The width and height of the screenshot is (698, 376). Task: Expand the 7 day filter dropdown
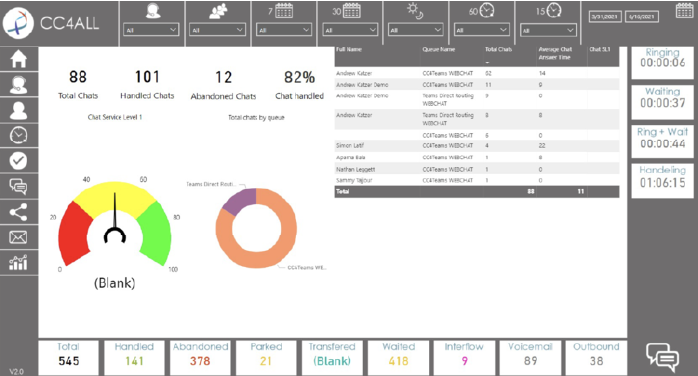coord(284,30)
